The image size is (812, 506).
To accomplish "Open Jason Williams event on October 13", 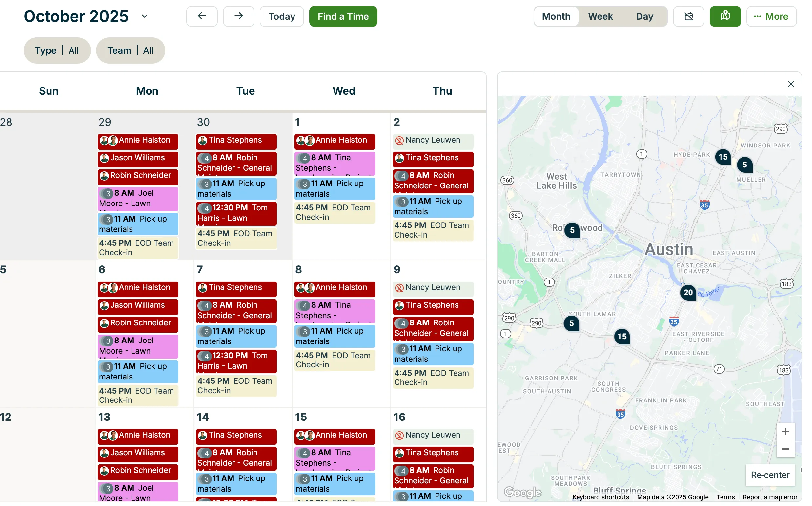I will [138, 454].
